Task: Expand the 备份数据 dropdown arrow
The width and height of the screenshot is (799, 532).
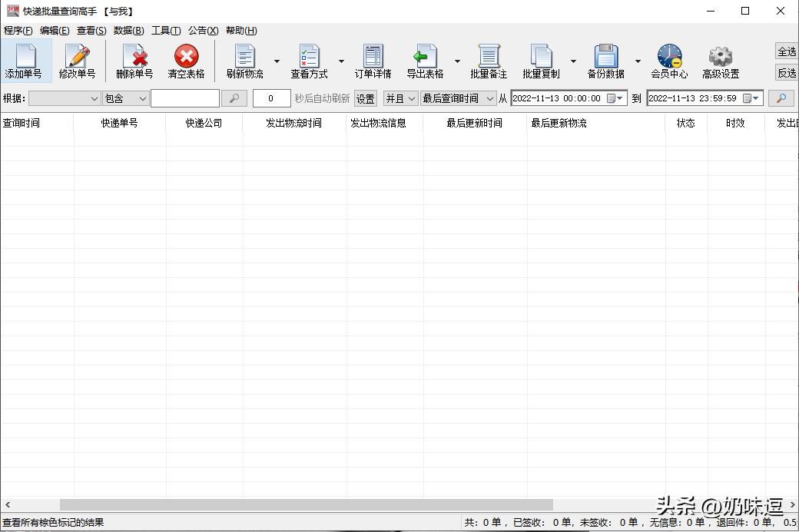Action: coord(638,61)
